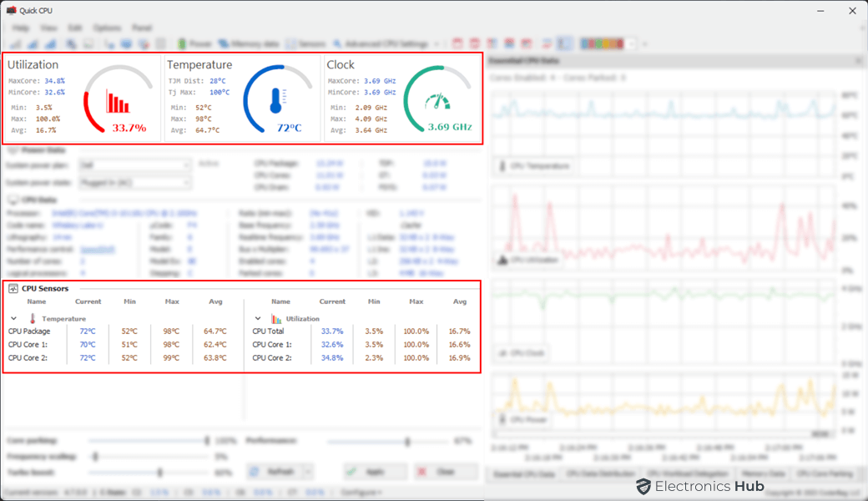Click CPU Core 2 min utilization 2.3%
The image size is (868, 501).
374,357
